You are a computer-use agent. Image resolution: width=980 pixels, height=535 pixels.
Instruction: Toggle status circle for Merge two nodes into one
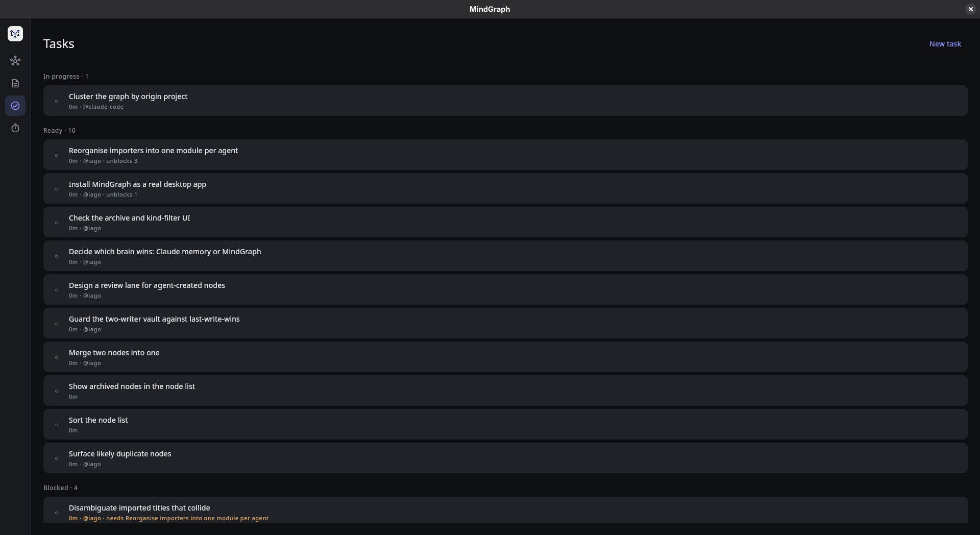click(x=57, y=357)
